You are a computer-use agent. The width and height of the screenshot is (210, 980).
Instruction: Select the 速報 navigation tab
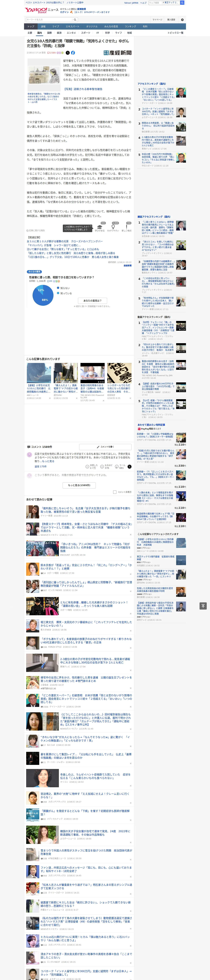(x=43, y=27)
